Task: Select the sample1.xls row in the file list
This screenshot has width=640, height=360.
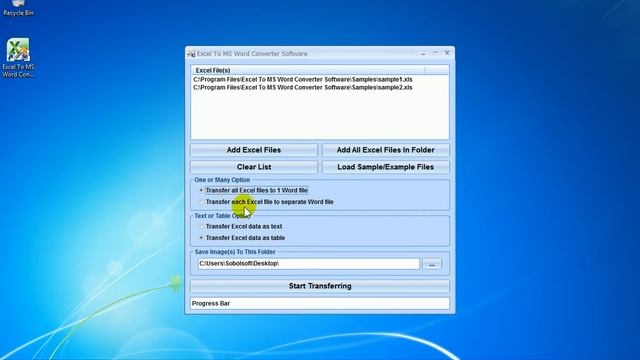Action: tap(303, 79)
